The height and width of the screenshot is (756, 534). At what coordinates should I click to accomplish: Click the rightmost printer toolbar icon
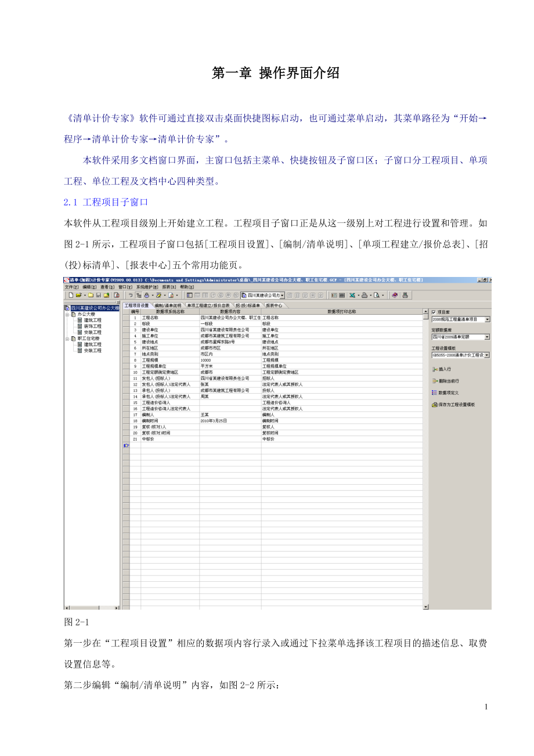click(x=405, y=295)
